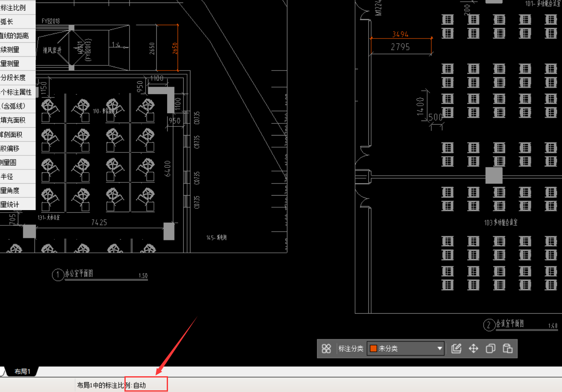Click the dropdown arrow beside 未分类
Image resolution: width=562 pixels, height=392 pixels.
pyautogui.click(x=439, y=348)
